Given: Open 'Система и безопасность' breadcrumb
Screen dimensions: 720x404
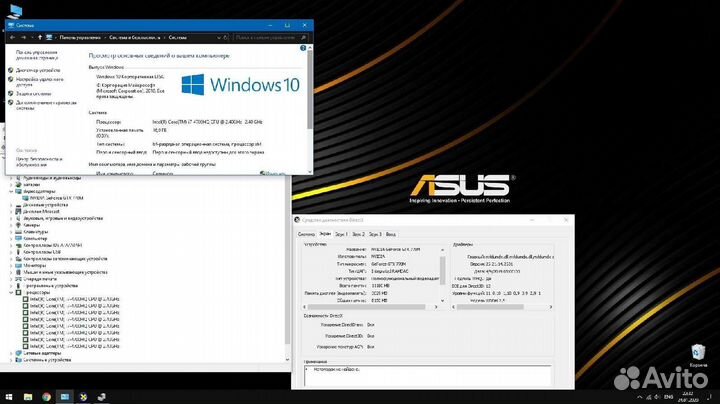Looking at the screenshot, I should pos(135,38).
